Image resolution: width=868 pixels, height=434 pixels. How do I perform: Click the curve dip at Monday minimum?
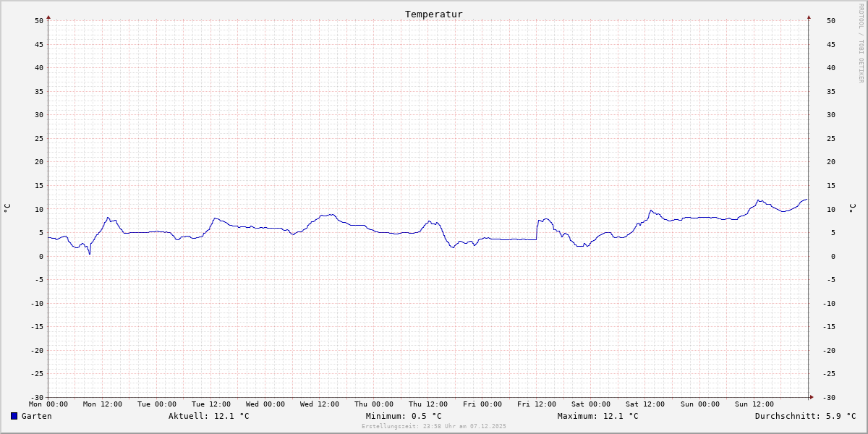point(90,253)
